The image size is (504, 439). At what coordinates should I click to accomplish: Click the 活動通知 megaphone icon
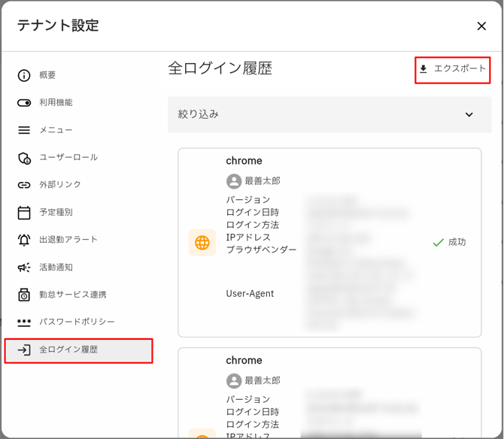tap(24, 267)
